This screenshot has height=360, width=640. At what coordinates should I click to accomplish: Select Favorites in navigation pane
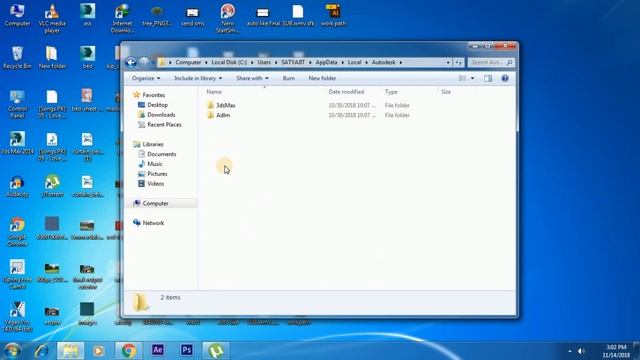(x=153, y=95)
